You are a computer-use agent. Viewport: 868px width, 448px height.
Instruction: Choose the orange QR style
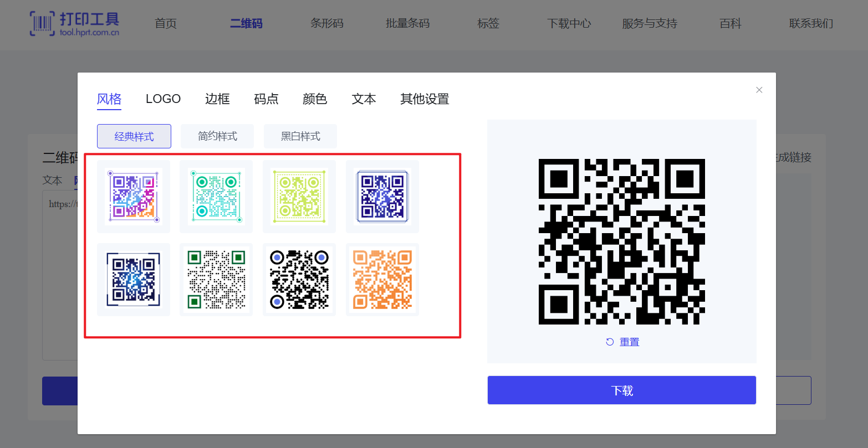point(382,280)
